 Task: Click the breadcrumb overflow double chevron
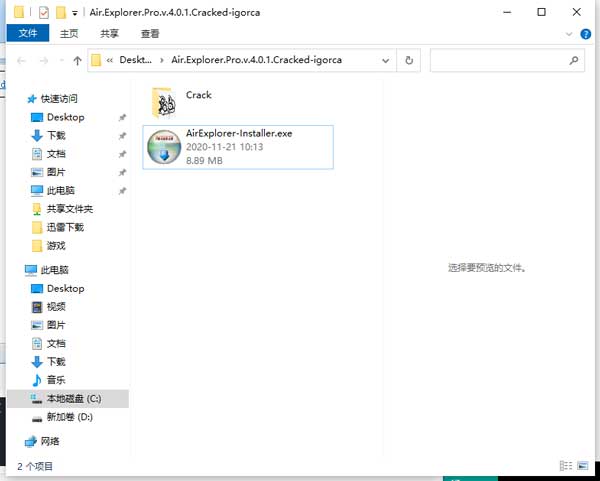109,60
